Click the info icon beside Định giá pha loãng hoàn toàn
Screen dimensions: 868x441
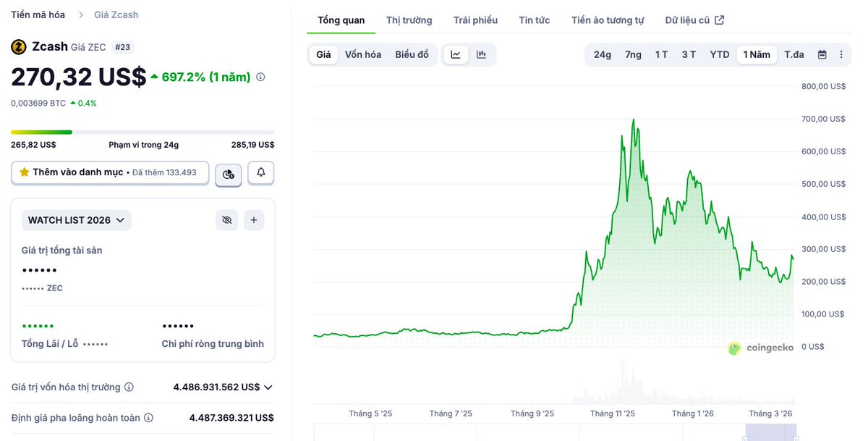tap(148, 418)
